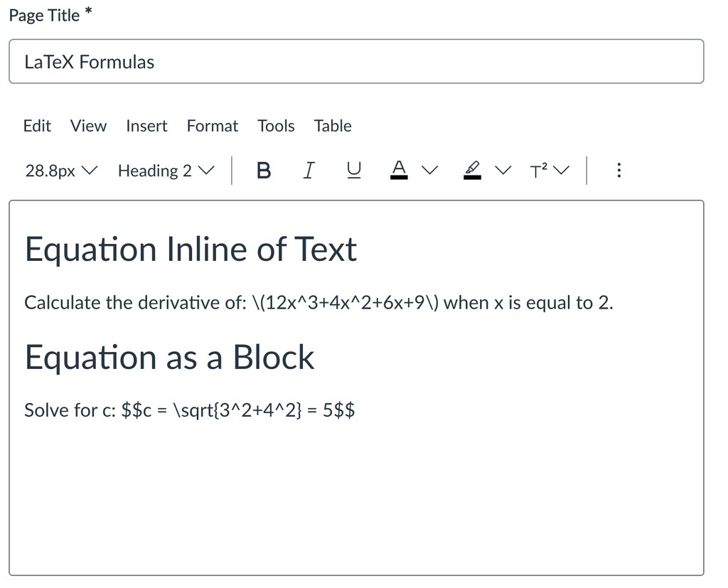Image resolution: width=728 pixels, height=588 pixels.
Task: Click the heading Equation Inline of Text
Action: 191,250
